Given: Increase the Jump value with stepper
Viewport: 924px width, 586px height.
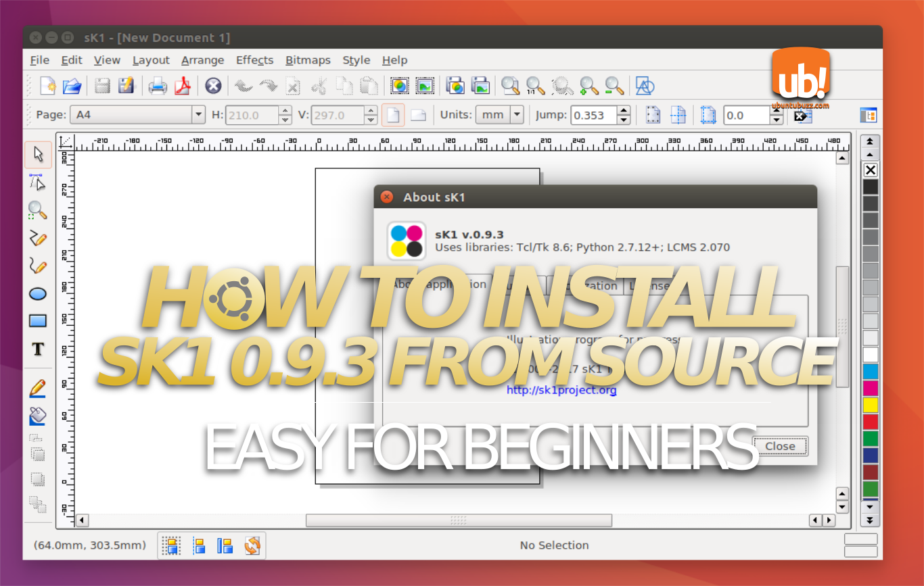Looking at the screenshot, I should click(x=624, y=111).
